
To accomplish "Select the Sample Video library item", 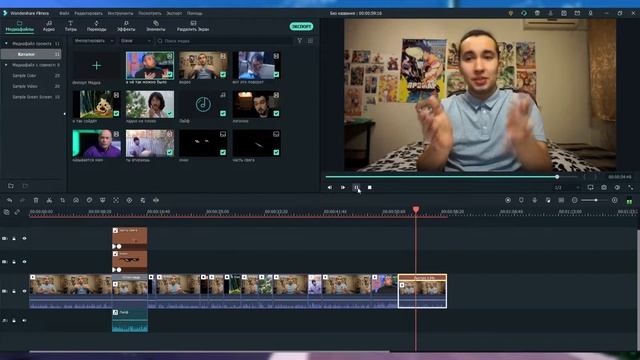I will pos(25,86).
